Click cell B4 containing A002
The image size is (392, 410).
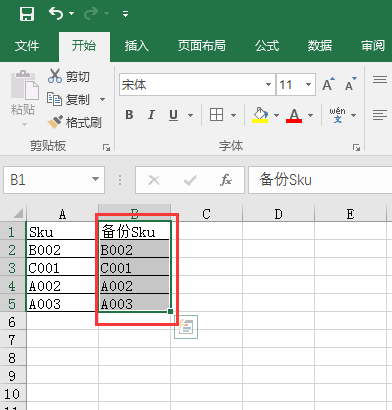tap(134, 285)
